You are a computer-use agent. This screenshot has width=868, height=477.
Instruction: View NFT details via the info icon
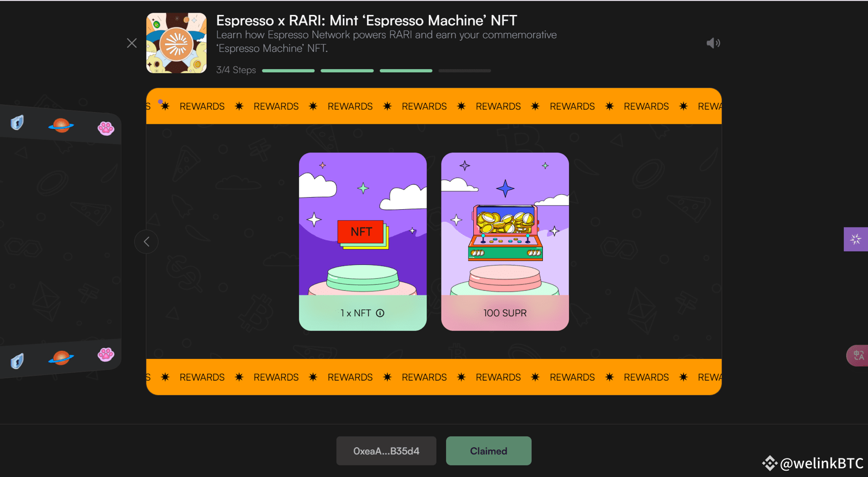[x=380, y=313]
